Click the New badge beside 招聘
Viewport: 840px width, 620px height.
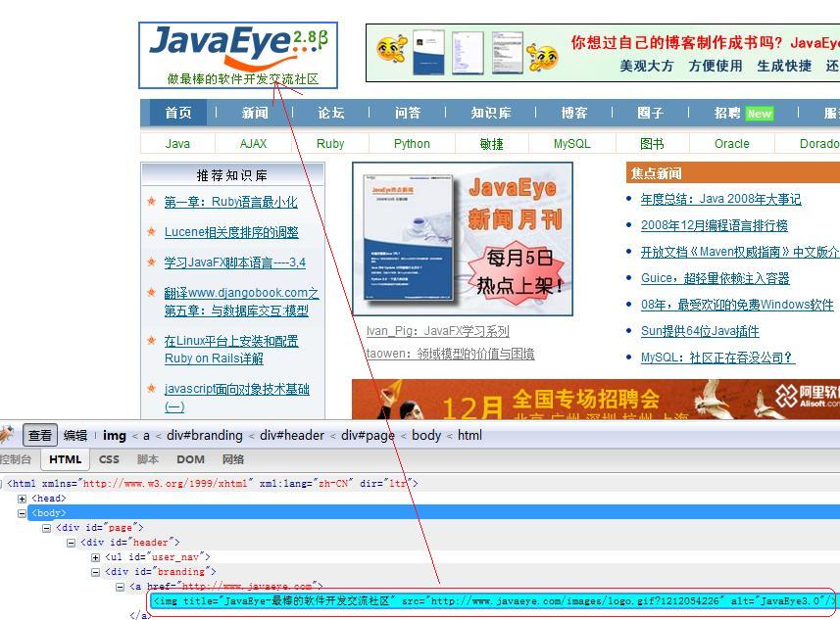[760, 113]
